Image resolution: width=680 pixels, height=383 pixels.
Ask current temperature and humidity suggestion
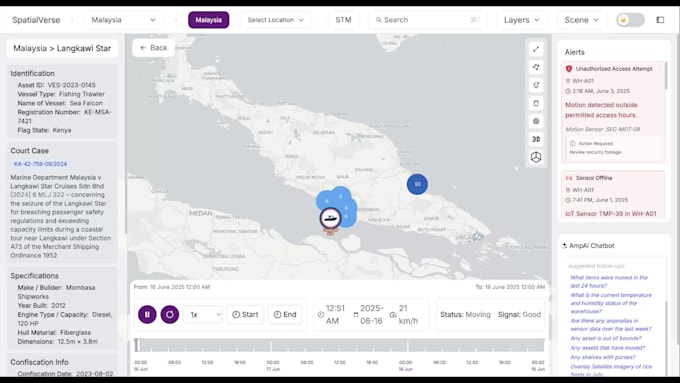coord(611,303)
